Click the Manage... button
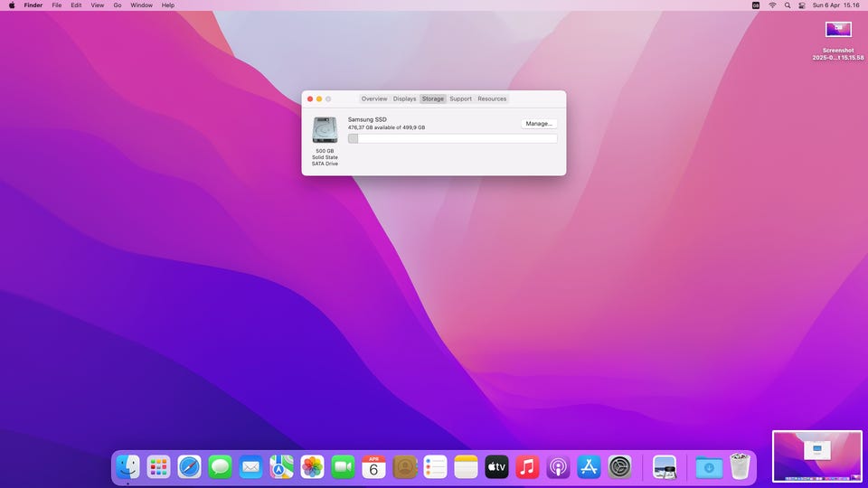The image size is (868, 488). point(539,123)
